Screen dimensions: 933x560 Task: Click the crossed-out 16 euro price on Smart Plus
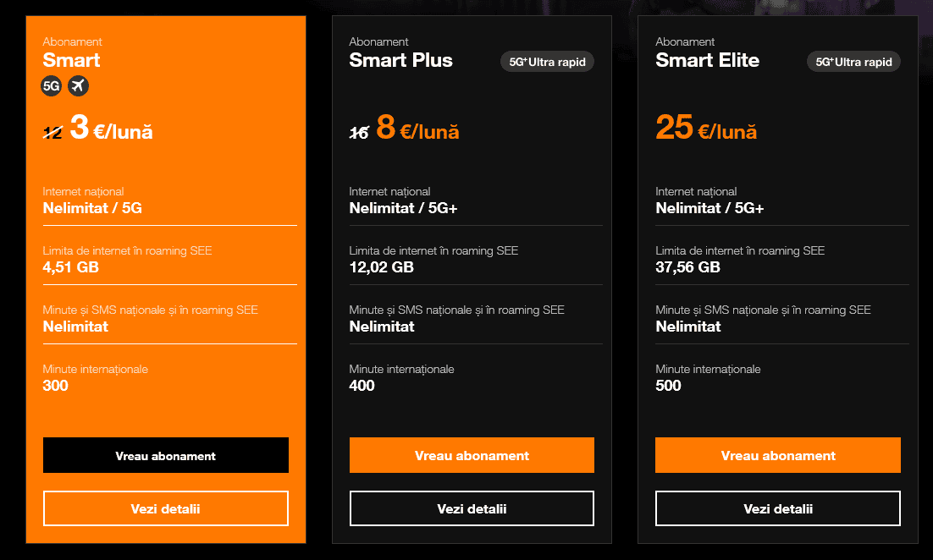coord(359,129)
